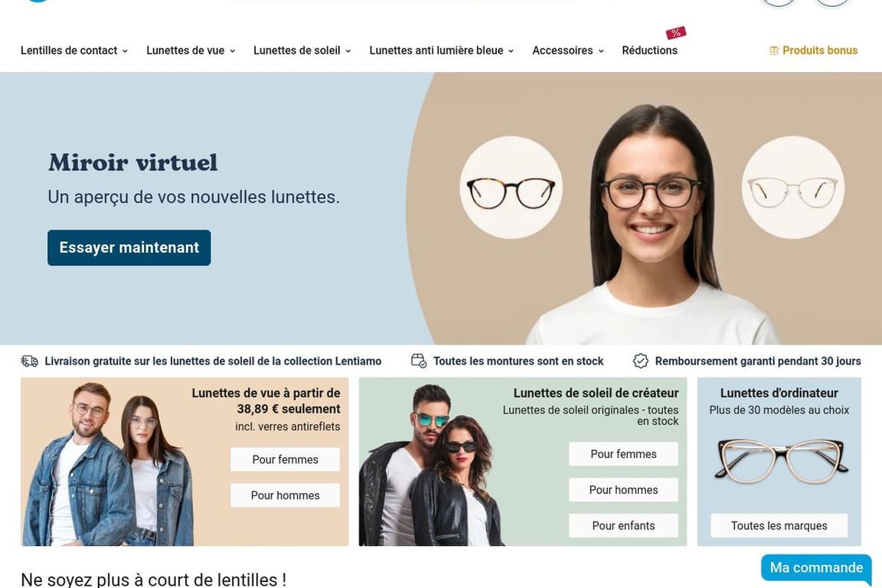Click the gift icon beside Produits bonus
The image size is (882, 588).
pyautogui.click(x=774, y=51)
